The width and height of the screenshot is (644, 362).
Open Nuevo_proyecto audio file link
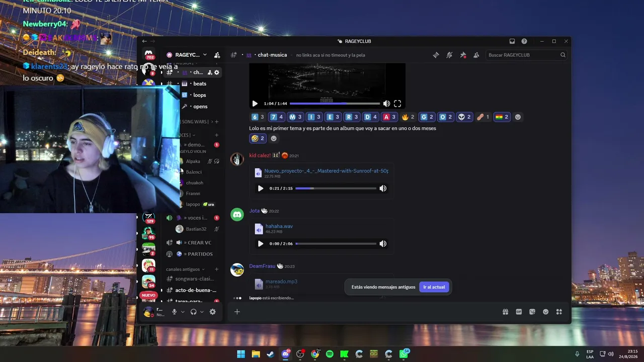point(326,171)
